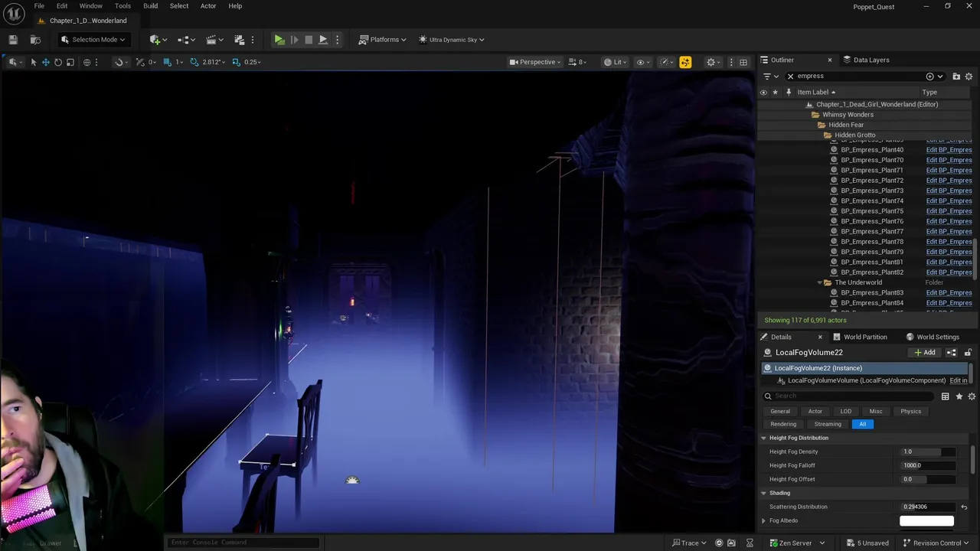Screen dimensions: 980x551
Task: Toggle rotation snap 2.812° icon
Action: [x=194, y=62]
